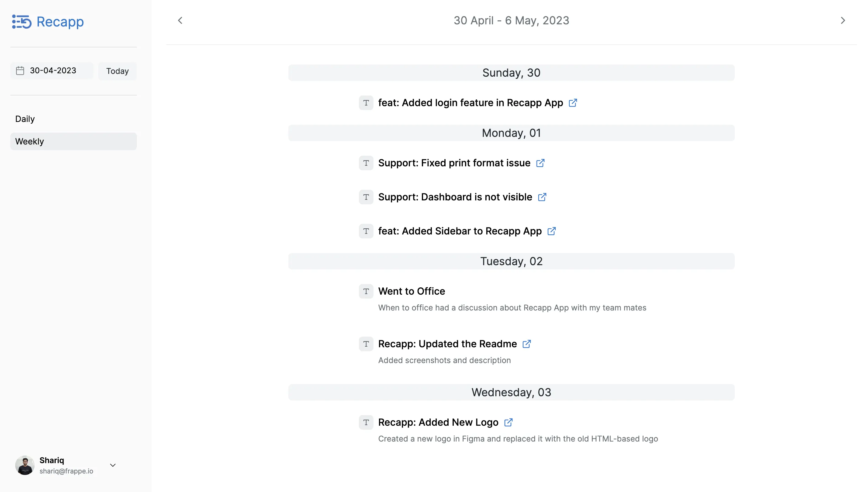The width and height of the screenshot is (868, 492).
Task: Click the 'Sunday, 30' day header
Action: click(511, 73)
